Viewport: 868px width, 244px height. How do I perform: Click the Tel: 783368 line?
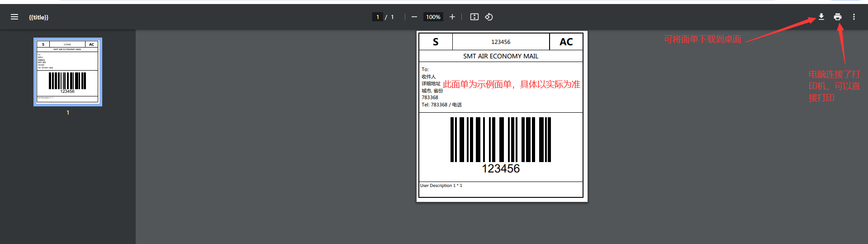[x=441, y=105]
